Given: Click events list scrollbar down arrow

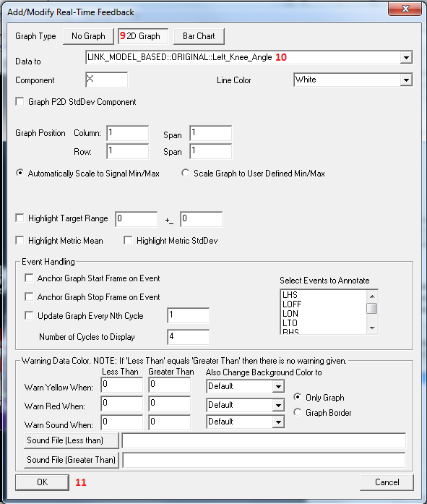Looking at the screenshot, I should coord(372,328).
